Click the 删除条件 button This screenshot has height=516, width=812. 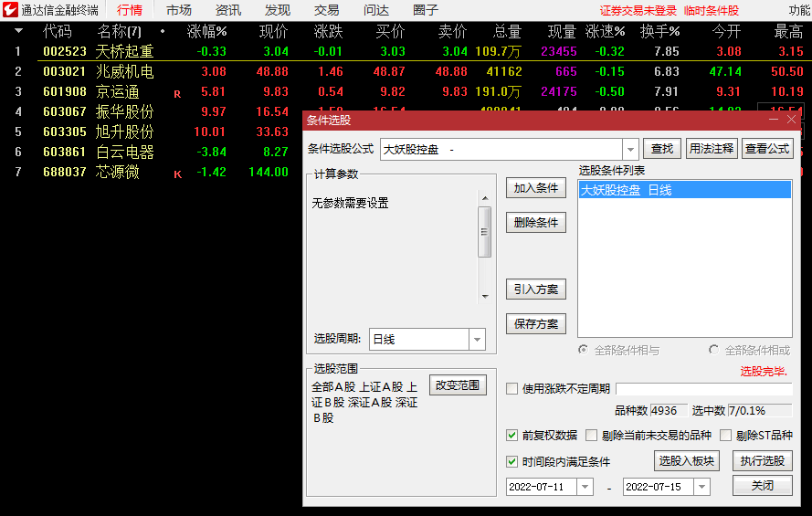536,223
